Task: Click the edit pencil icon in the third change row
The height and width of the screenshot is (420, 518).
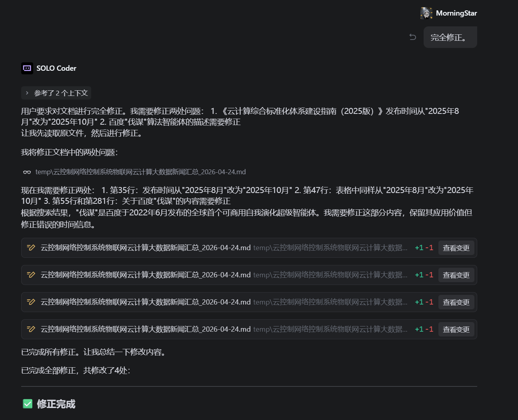Action: (x=31, y=302)
